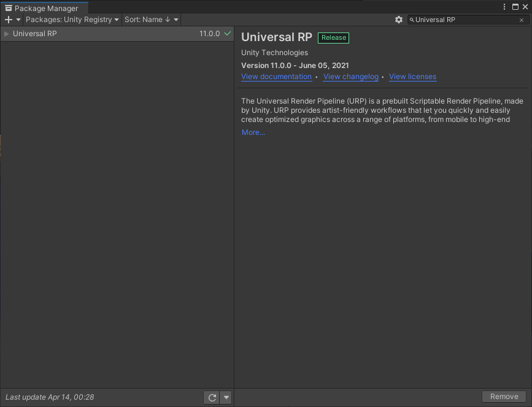
Task: Click the Last update Apr 14, 00:28 status
Action: click(x=50, y=397)
